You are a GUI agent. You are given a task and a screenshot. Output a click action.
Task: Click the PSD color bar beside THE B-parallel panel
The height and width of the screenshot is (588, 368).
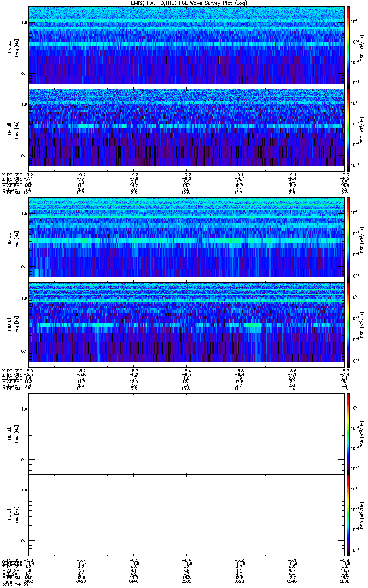pyautogui.click(x=348, y=515)
